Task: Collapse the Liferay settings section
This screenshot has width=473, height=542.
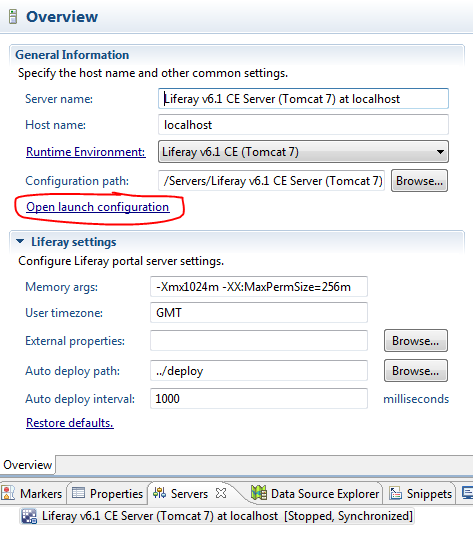Action: pos(20,242)
